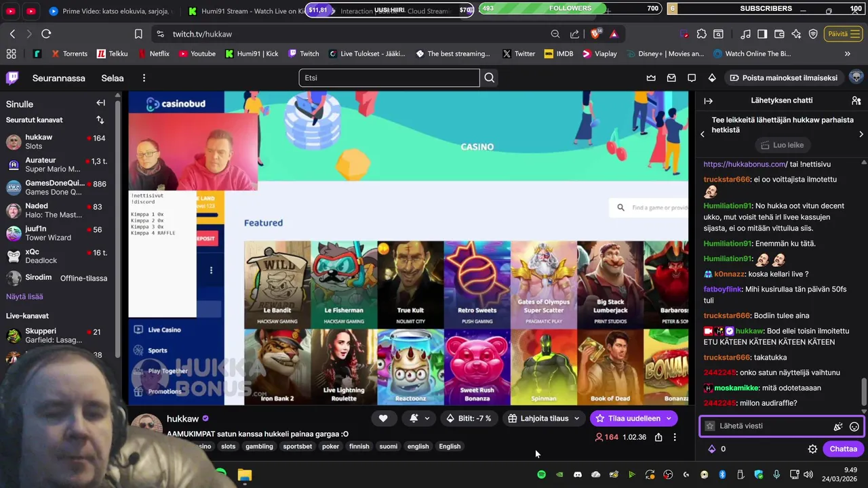
Task: Open Brave VPN shield icon
Action: (x=812, y=34)
